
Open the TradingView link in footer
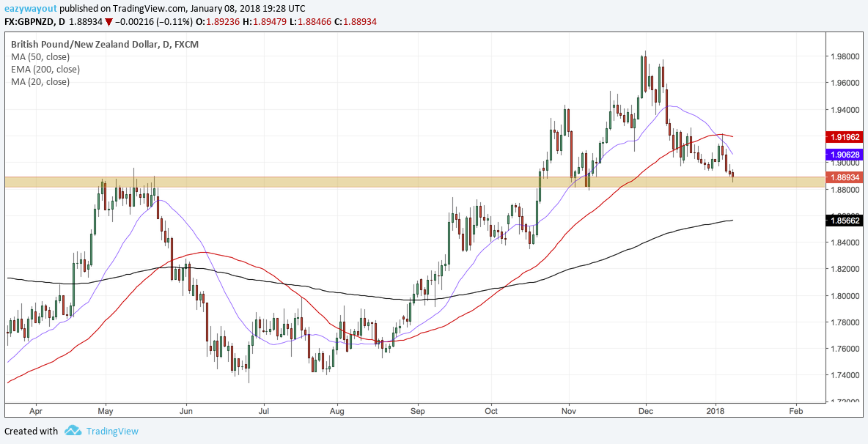pyautogui.click(x=112, y=431)
